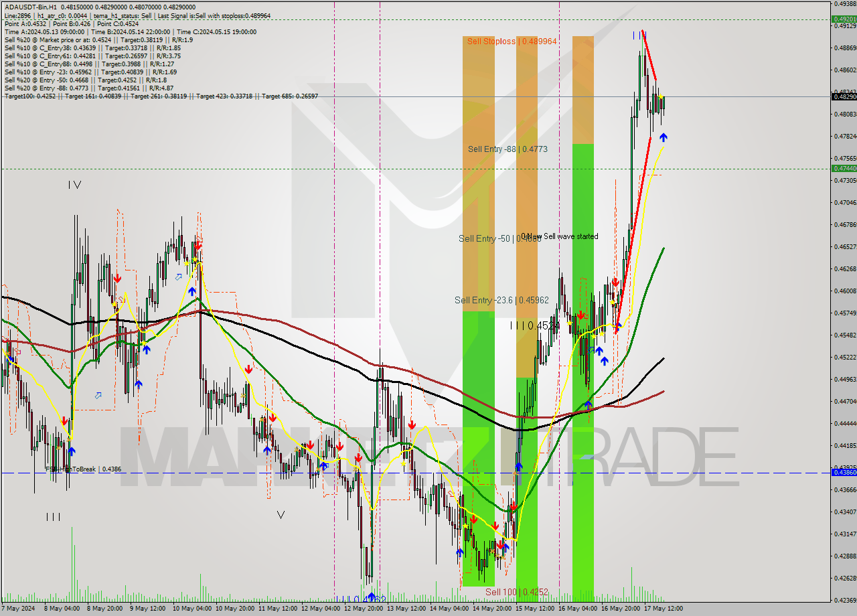The width and height of the screenshot is (857, 616).
Task: Select the Sell 100 | 0.4252 label
Action: pos(517,592)
